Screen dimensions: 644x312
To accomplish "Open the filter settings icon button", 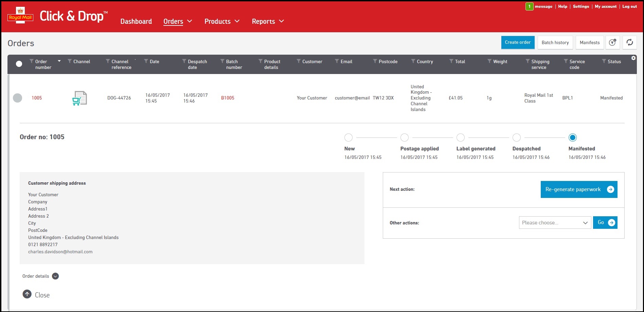I will (612, 42).
